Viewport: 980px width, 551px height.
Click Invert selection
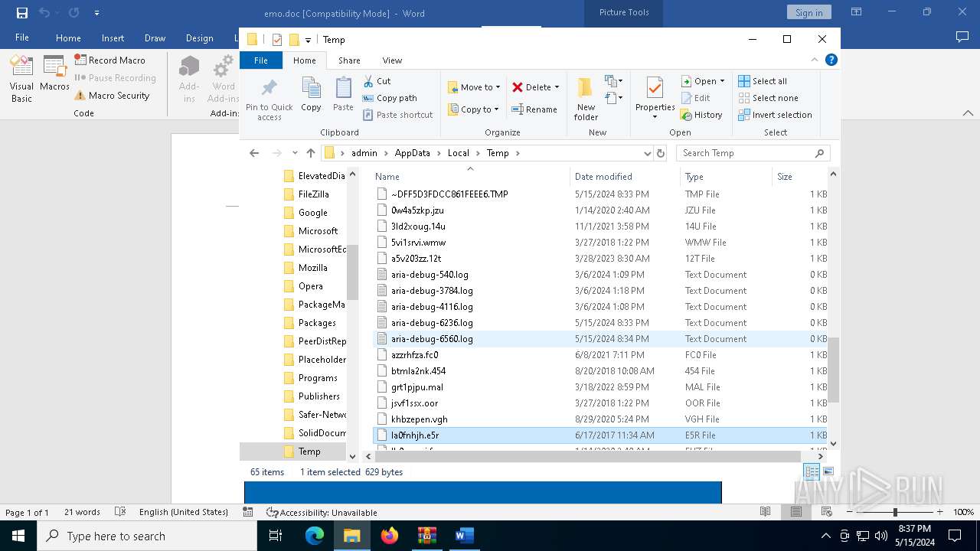(x=775, y=115)
